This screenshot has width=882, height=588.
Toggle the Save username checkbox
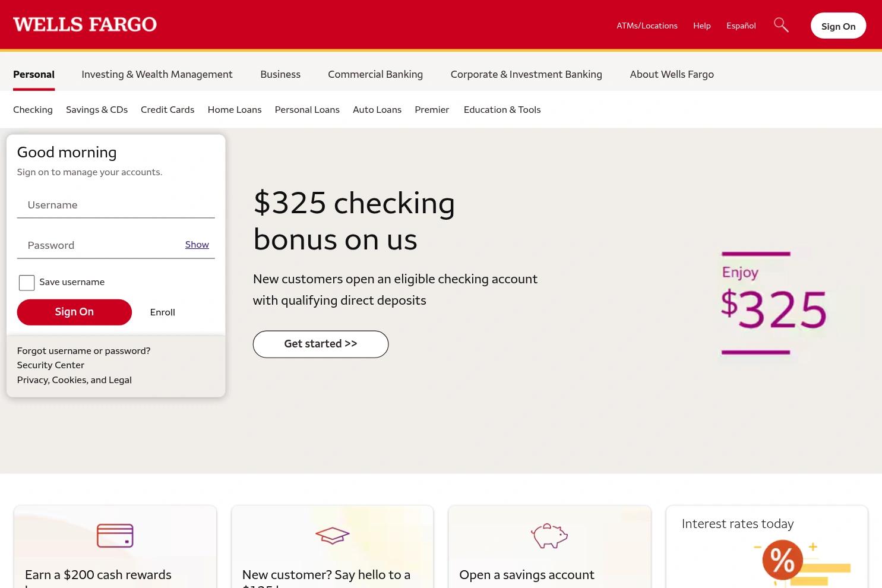[27, 283]
